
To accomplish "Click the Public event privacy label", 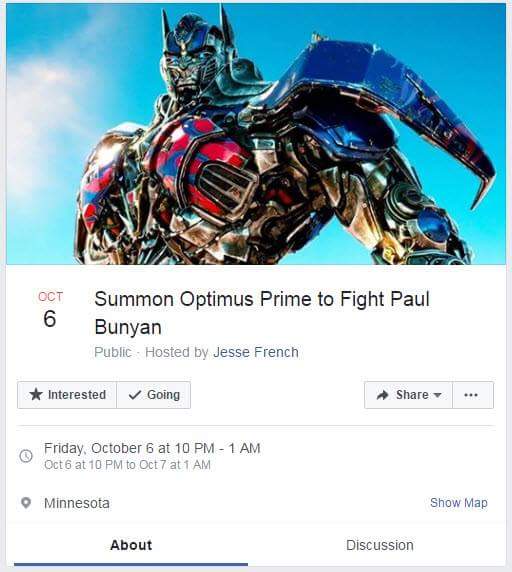I will tap(113, 352).
